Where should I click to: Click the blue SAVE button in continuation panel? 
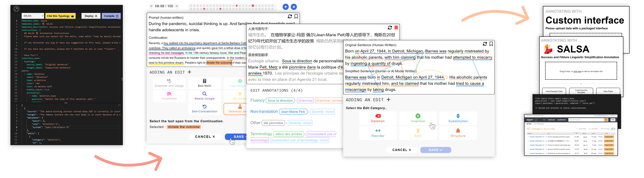coord(236,137)
